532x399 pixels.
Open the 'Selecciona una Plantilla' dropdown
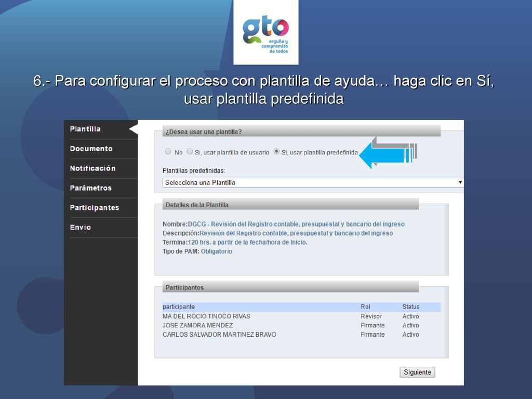click(x=313, y=182)
